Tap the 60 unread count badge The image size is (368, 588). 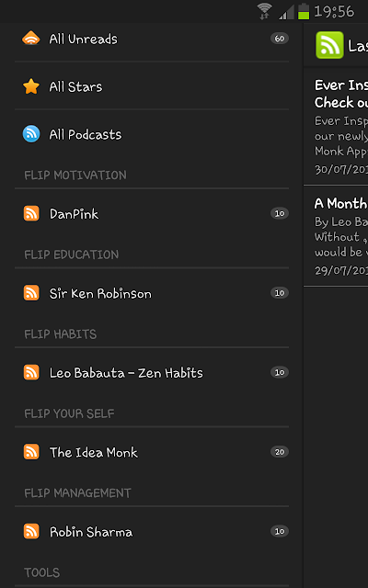tap(280, 39)
